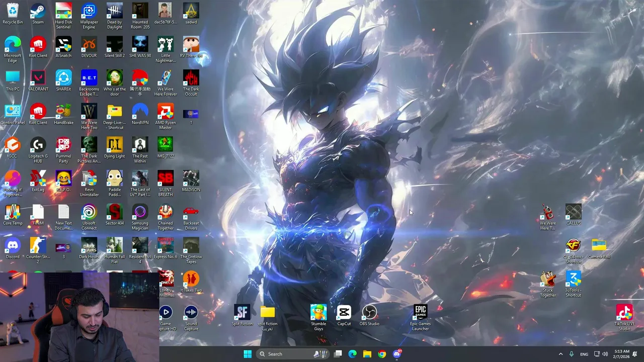Screen dimensions: 644x362
Task: Select the Stuck Together icon
Action: point(548,284)
